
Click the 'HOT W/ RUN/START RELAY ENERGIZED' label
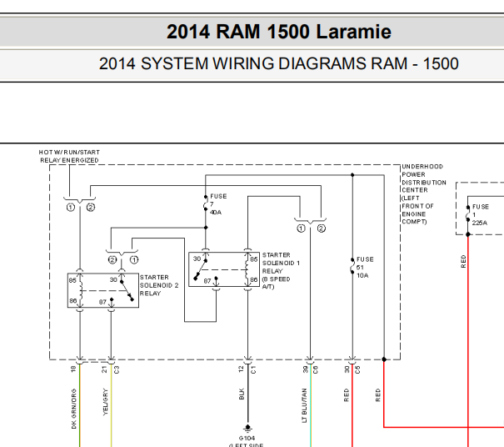coord(69,156)
